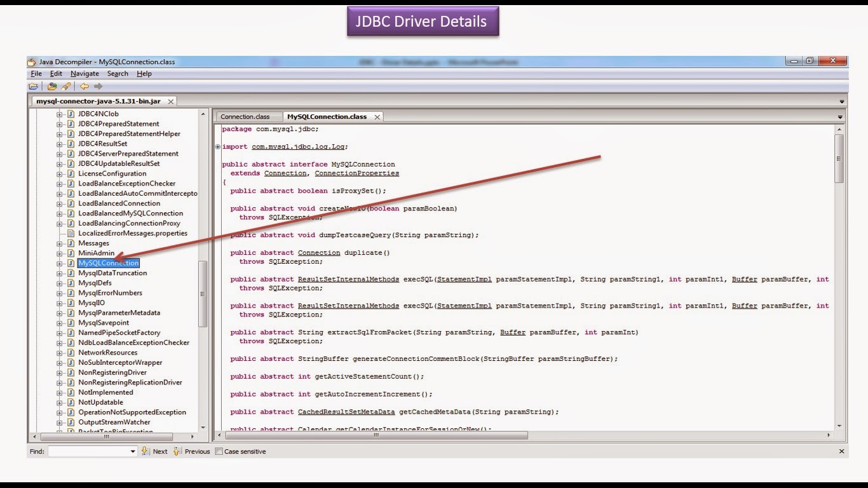Expand the LoadBalancedConnection tree node
Screen dimensions: 868x488
click(60, 203)
